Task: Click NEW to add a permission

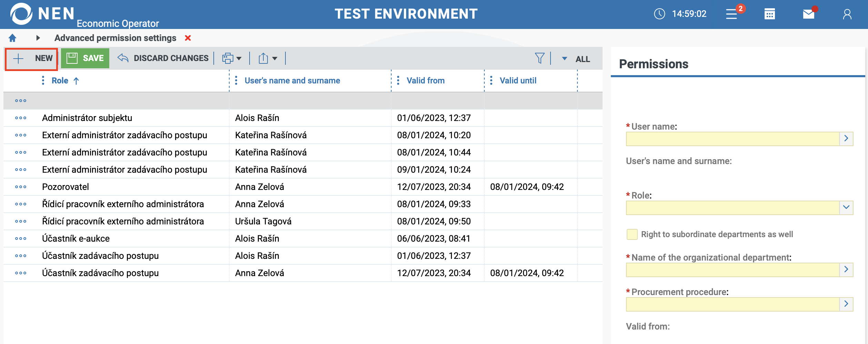Action: 31,58
